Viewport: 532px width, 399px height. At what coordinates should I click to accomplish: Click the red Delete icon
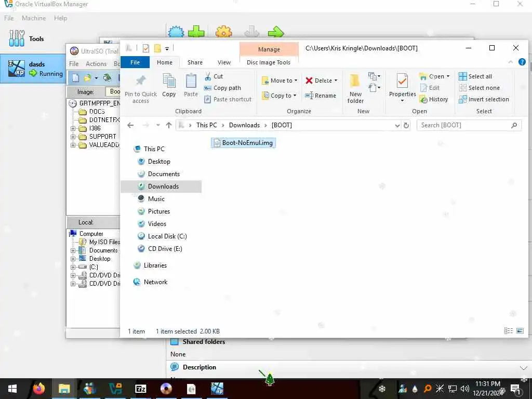(x=309, y=81)
